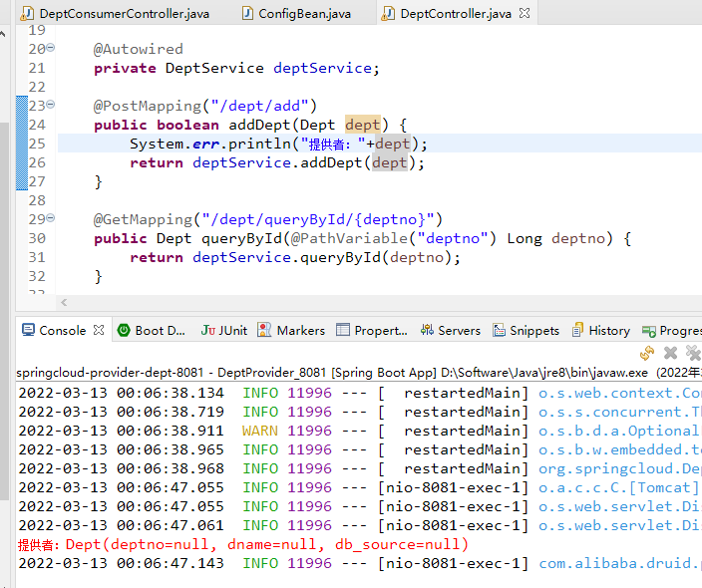The width and height of the screenshot is (702, 588).
Task: Collapse the @Autowired fold at line 20
Action: pyautogui.click(x=51, y=47)
